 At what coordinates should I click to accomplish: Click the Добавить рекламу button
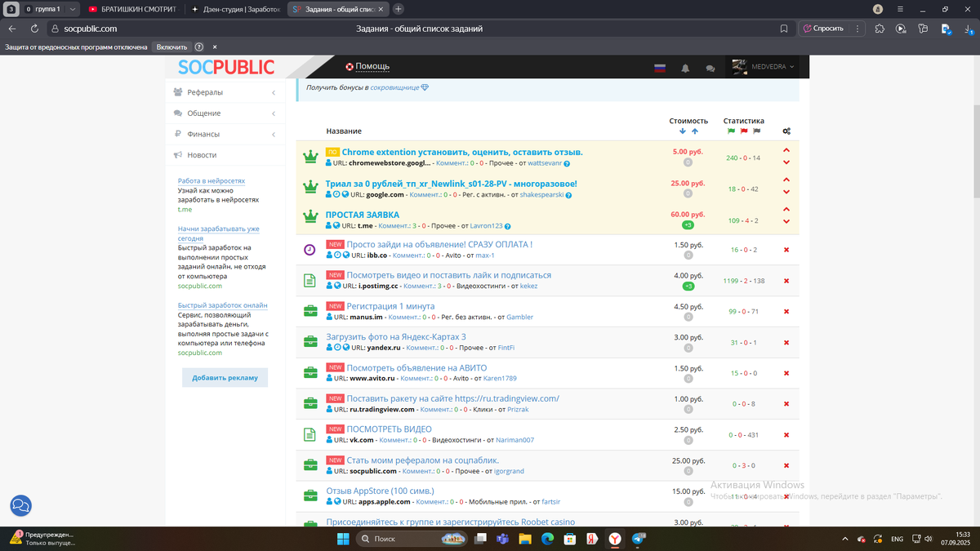coord(225,377)
